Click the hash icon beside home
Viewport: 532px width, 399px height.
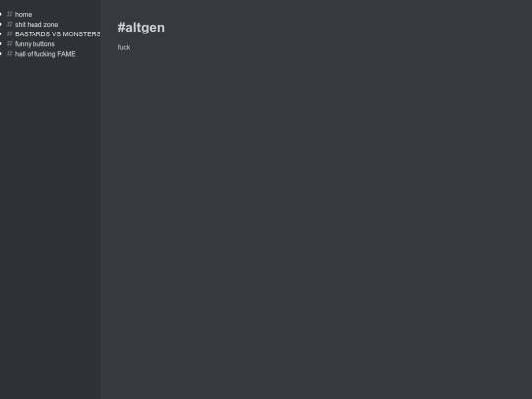[x=10, y=14]
